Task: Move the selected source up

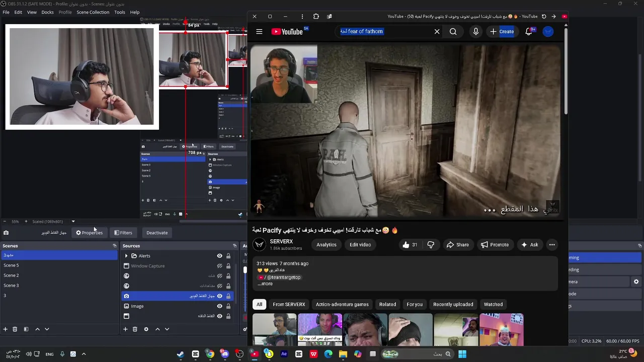Action: 157,329
